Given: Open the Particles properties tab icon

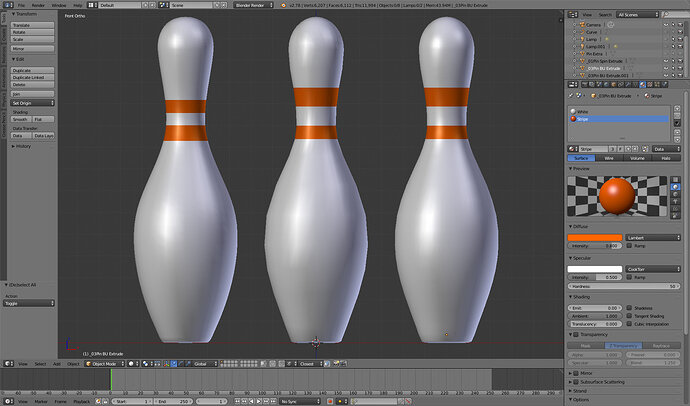Looking at the screenshot, I should [657, 84].
